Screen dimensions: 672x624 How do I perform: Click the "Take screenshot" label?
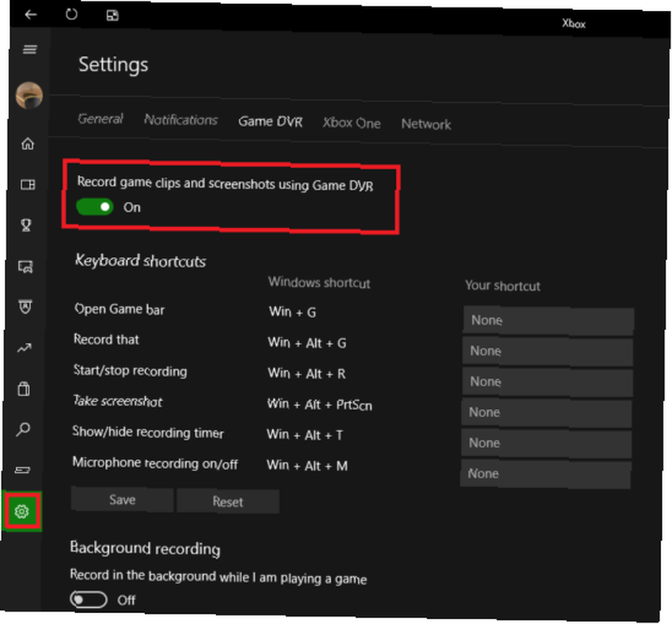pyautogui.click(x=118, y=401)
